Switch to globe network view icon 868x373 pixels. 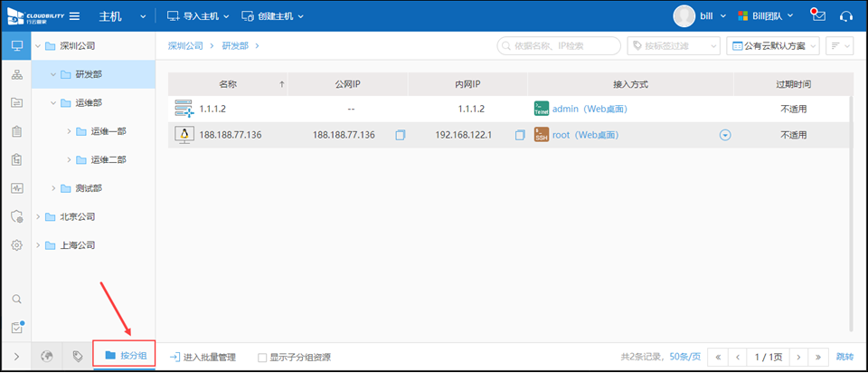coord(47,356)
